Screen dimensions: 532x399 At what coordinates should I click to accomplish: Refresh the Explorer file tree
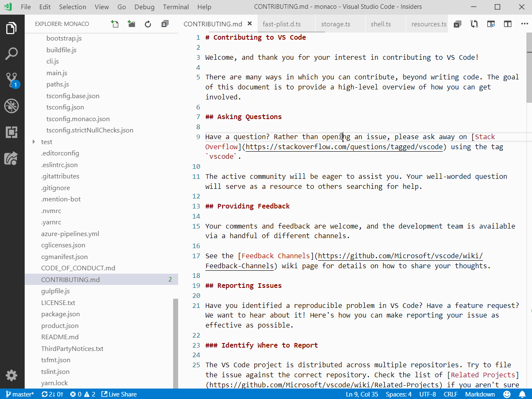148,24
